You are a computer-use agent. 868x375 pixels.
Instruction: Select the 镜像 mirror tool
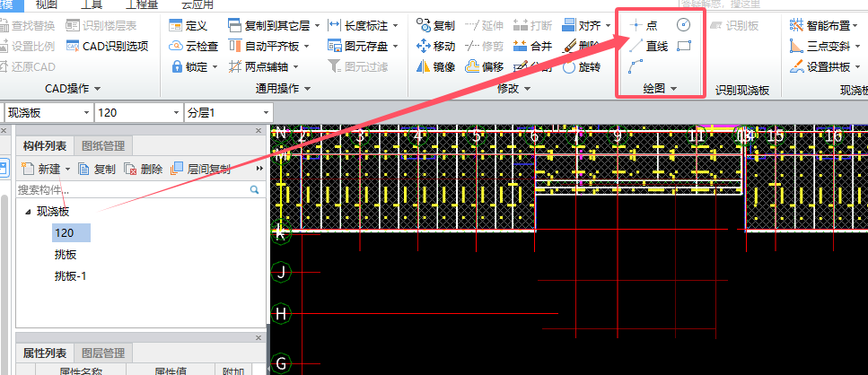pyautogui.click(x=435, y=67)
